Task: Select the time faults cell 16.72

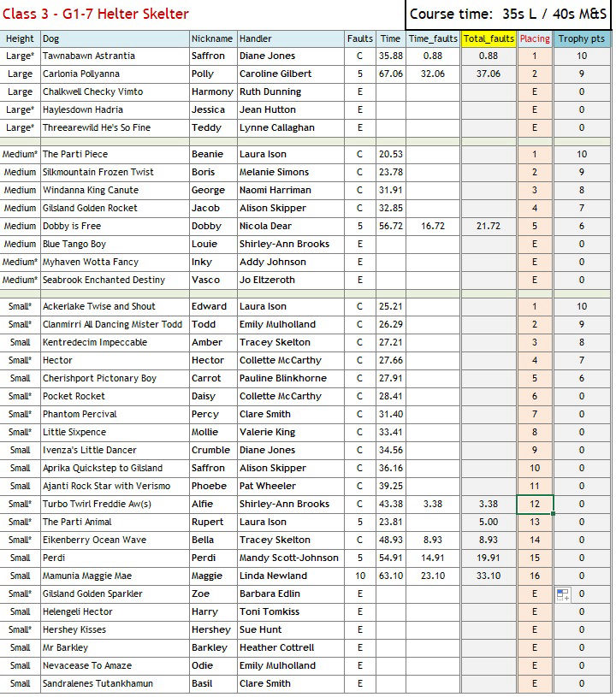Action: (x=433, y=226)
